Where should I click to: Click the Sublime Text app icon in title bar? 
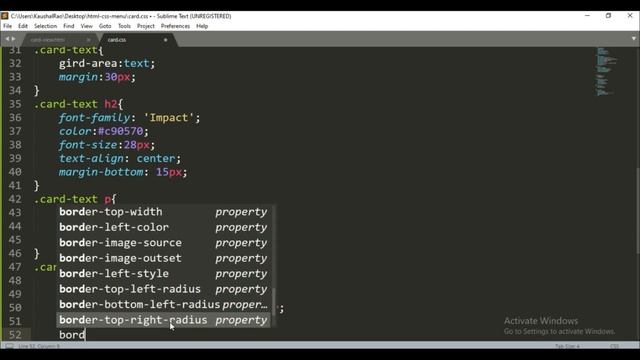(4, 16)
